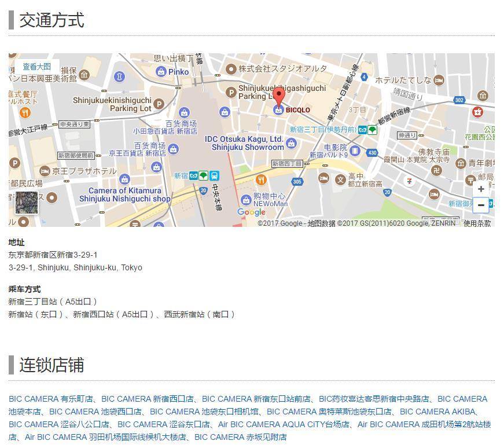The height and width of the screenshot is (448, 504).
Task: Open BIC CAMERA 奥特莱斯池袋东口店 link
Action: click(x=329, y=412)
